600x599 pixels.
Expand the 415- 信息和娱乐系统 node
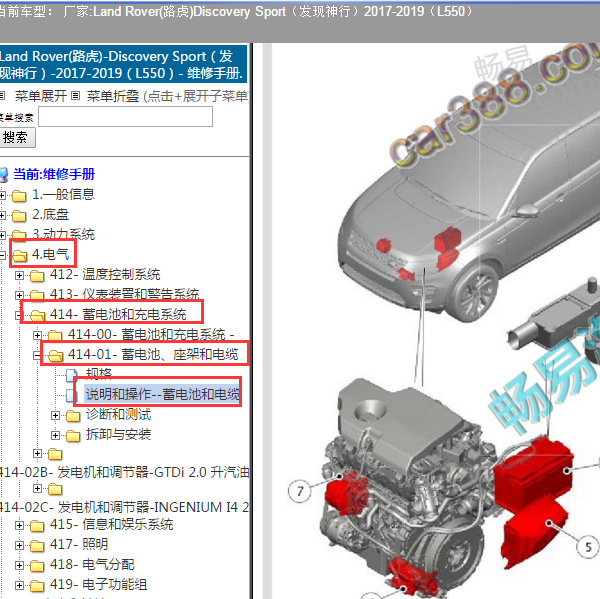(19, 526)
